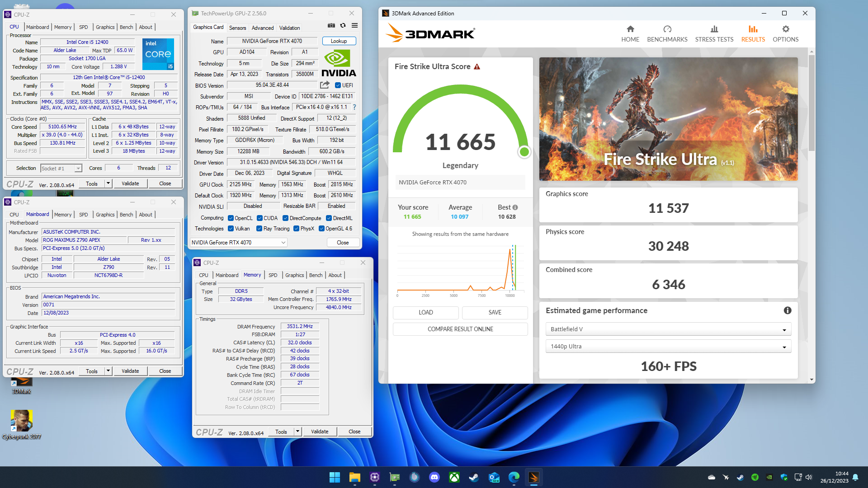Click the Fire Strike Ultra score warning icon
This screenshot has height=488, width=868.
[x=477, y=66]
